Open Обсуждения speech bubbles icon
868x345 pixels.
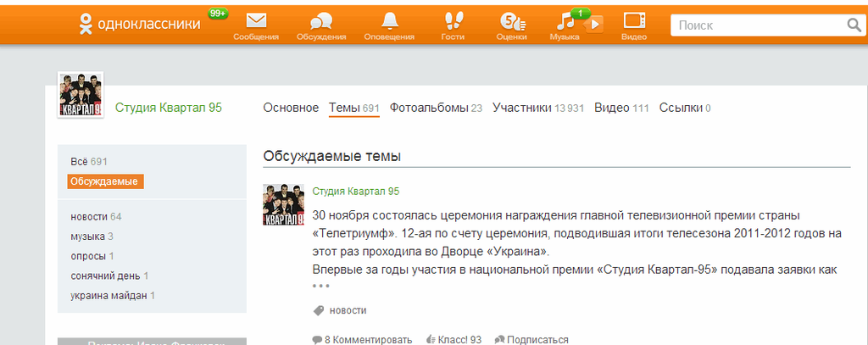coord(321,22)
